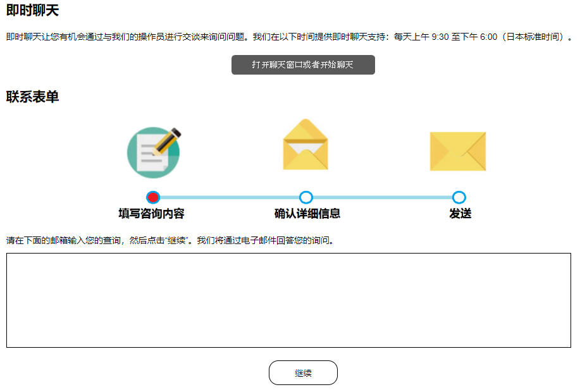Click the 联系表单 heading

point(32,97)
